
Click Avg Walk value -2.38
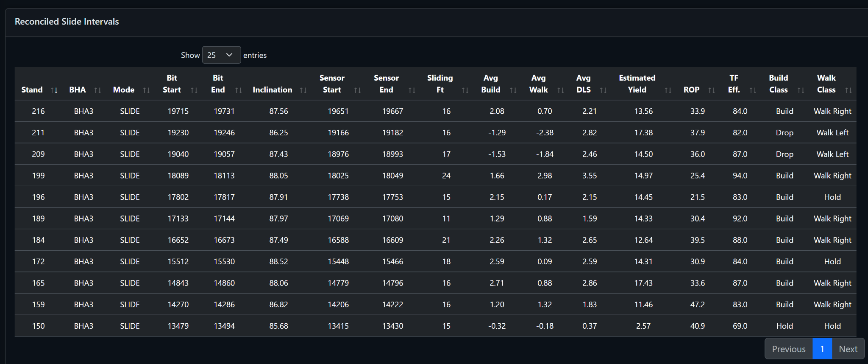[545, 133]
